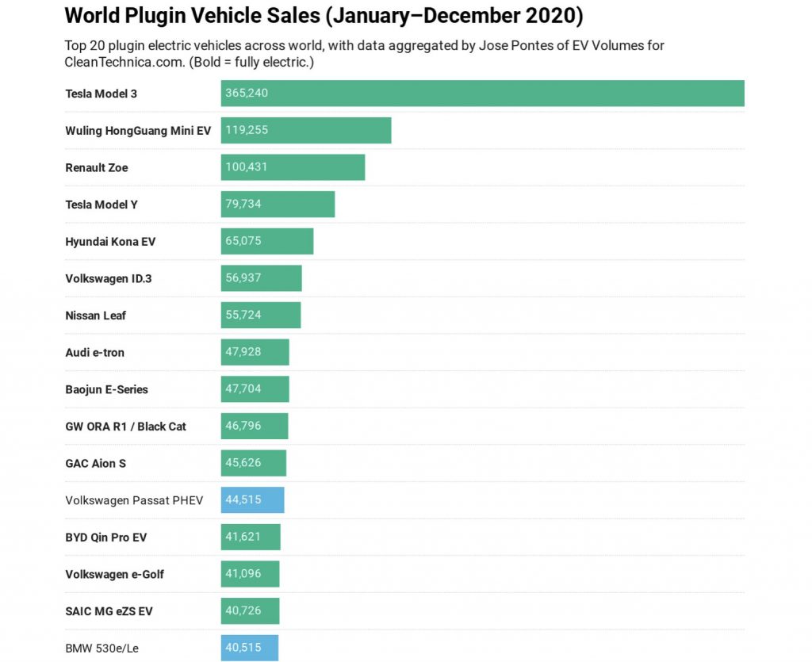Select the value 65,075
Screen dimensions: 812x662
[x=243, y=241]
